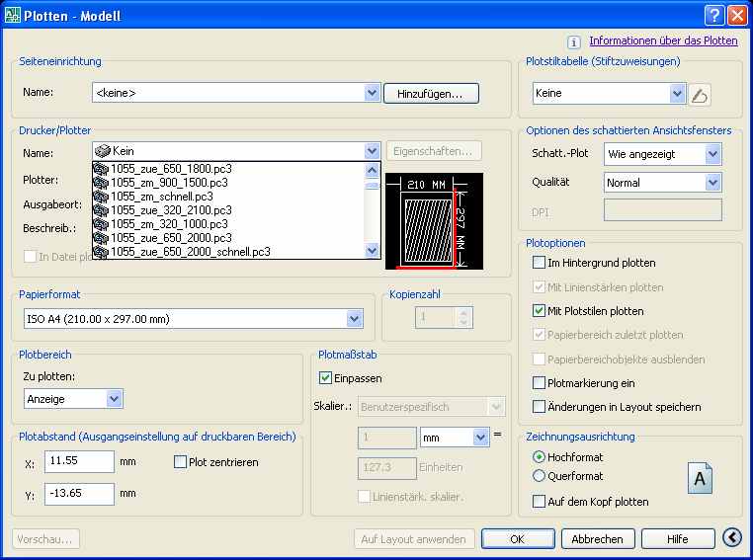This screenshot has height=560, width=753.
Task: Click plotter icon of 1055_zue_320_2100.pc3
Action: (x=101, y=210)
